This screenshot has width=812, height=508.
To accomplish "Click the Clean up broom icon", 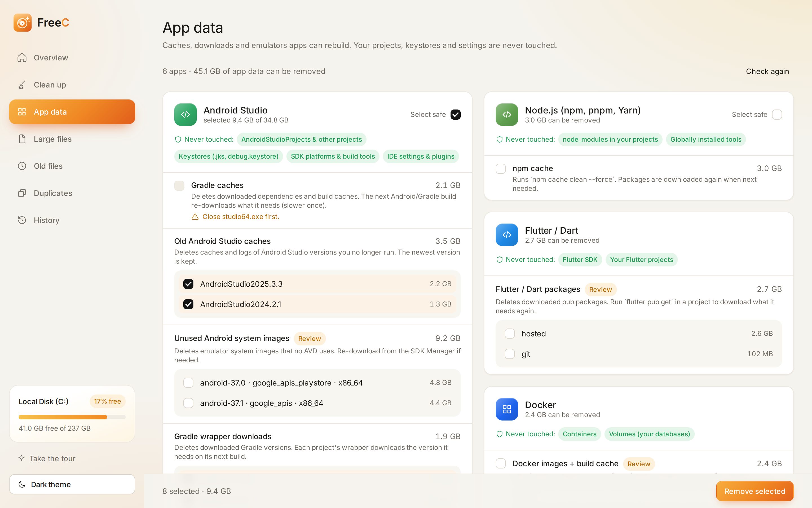I will click(22, 85).
